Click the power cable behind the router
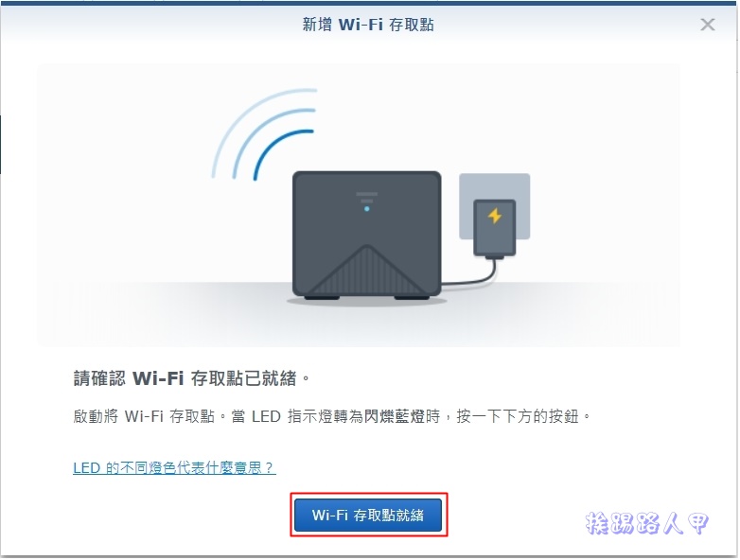The width and height of the screenshot is (740, 560). [472, 276]
